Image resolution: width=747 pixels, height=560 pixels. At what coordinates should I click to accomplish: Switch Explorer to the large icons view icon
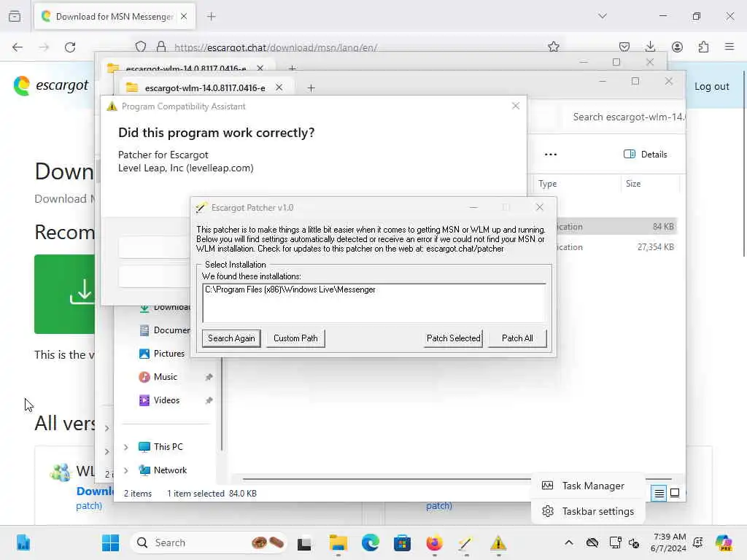point(675,493)
